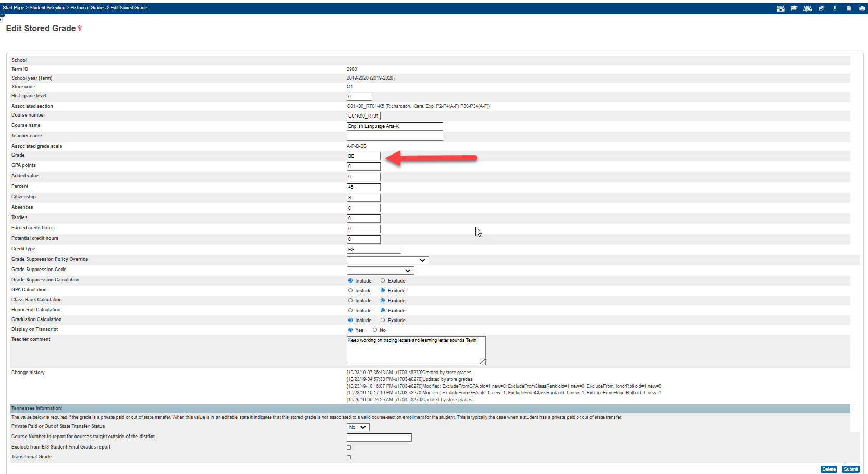Click the red legend icon beside Edit Stored Grade

(79, 29)
